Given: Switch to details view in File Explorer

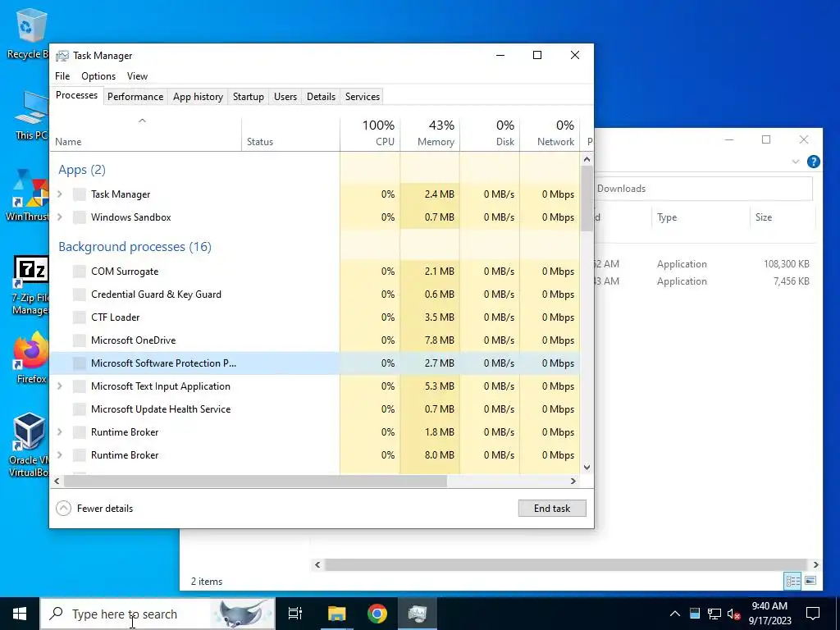Looking at the screenshot, I should [x=793, y=581].
